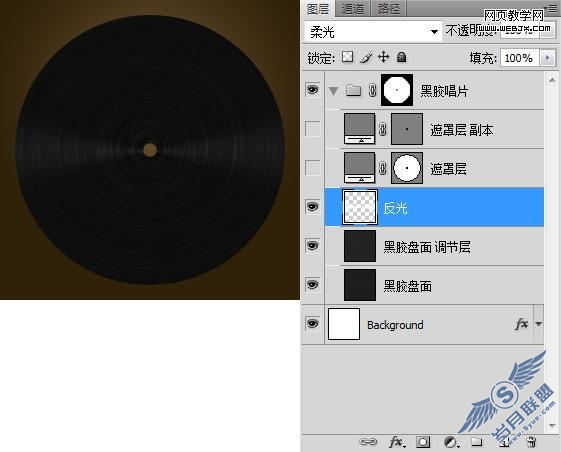Click the add layer mask icon
The image size is (561, 452).
423,442
